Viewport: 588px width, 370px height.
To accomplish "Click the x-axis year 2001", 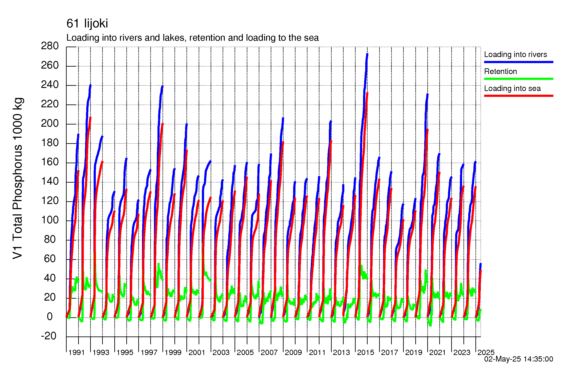I will point(197,352).
